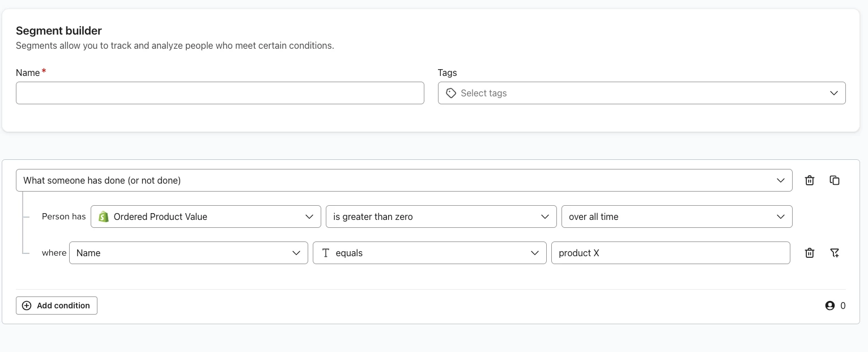868x352 pixels.
Task: Delete the entire condition with top trash icon
Action: point(810,180)
